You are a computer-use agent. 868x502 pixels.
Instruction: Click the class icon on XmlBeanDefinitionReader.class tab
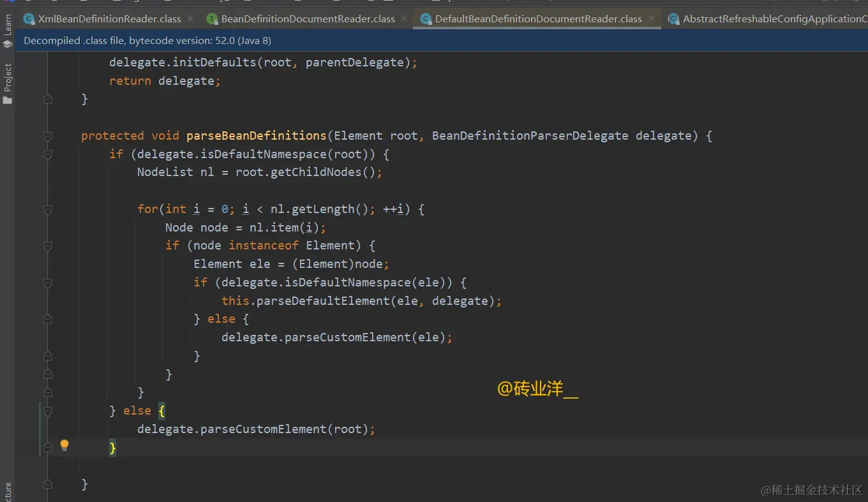(29, 19)
